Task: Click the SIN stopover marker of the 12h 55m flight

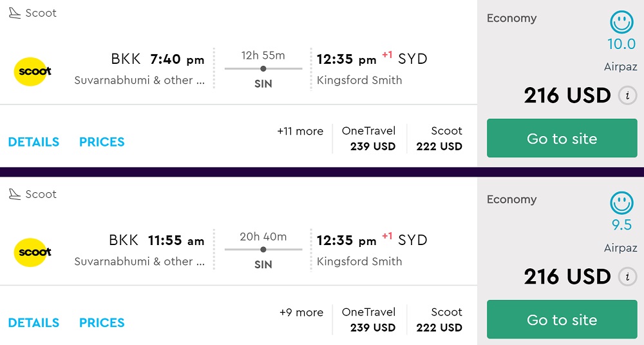Action: tap(263, 68)
